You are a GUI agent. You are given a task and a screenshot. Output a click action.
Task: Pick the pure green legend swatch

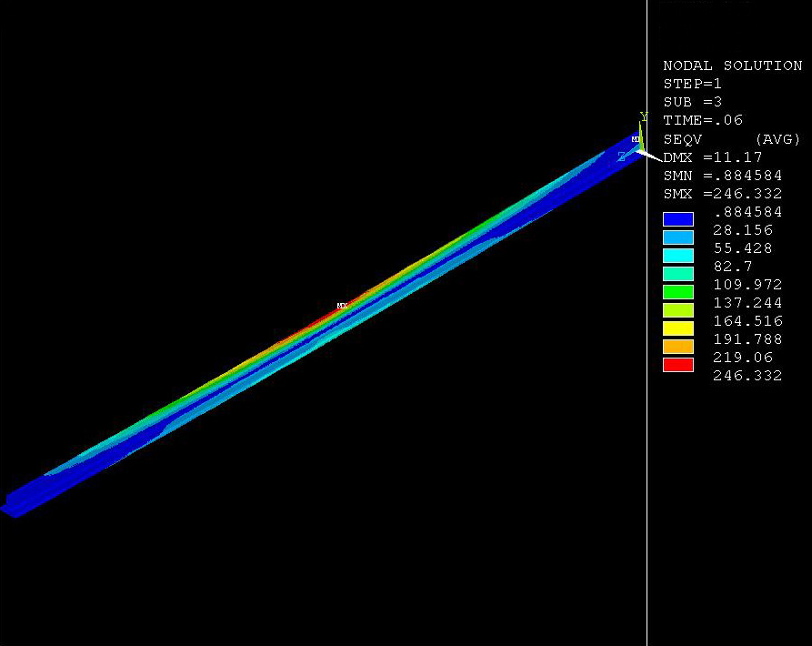[x=678, y=292]
